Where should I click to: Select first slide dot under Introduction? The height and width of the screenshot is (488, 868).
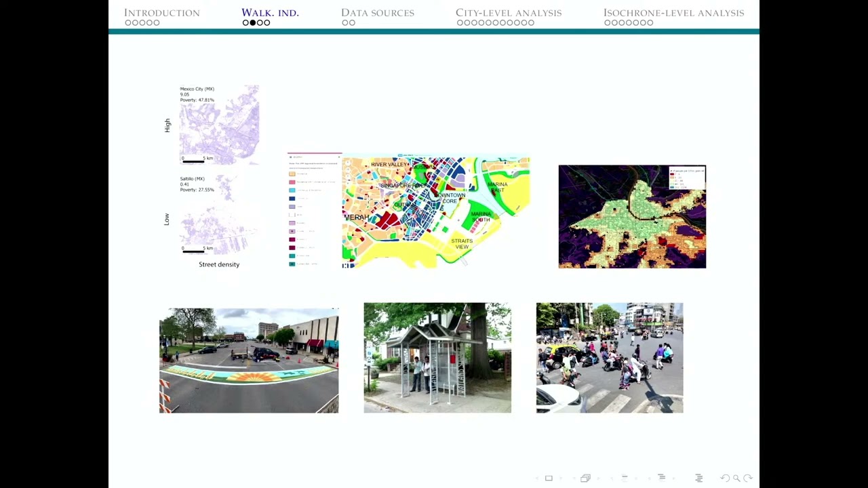point(127,23)
